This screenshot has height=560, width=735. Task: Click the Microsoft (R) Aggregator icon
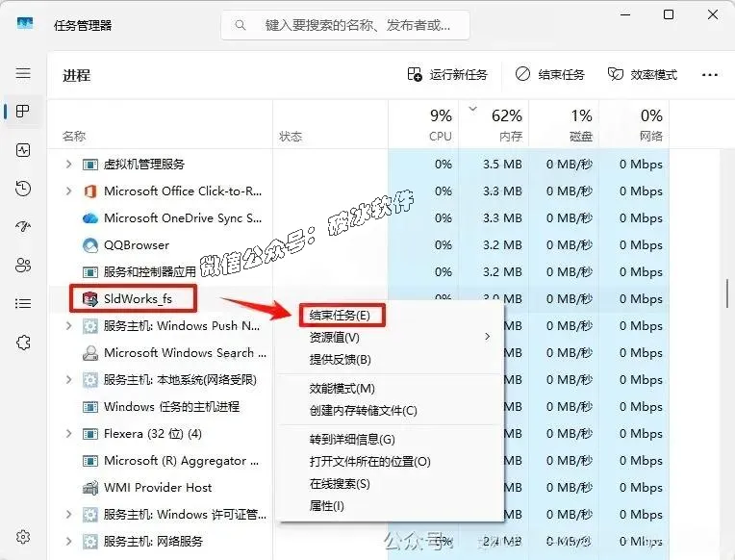(x=90, y=461)
